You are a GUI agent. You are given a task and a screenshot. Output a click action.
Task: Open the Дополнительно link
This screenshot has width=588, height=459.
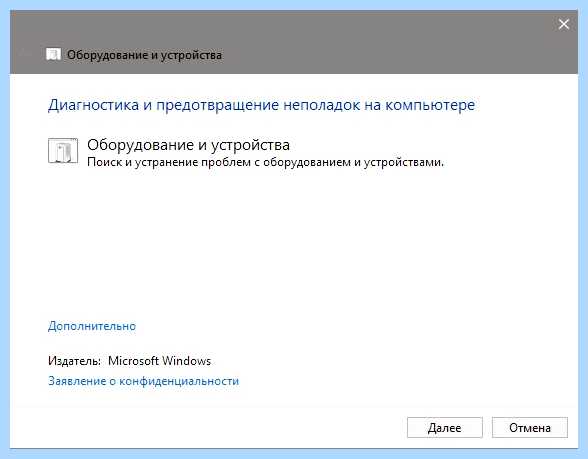92,326
